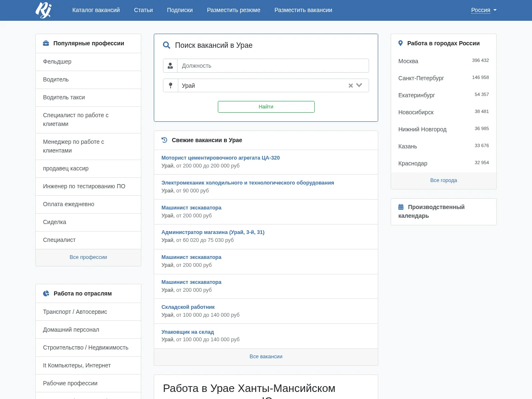532x399 pixels.
Task: Click the magnifier icon beside Поиск вакансий
Action: pos(167,45)
